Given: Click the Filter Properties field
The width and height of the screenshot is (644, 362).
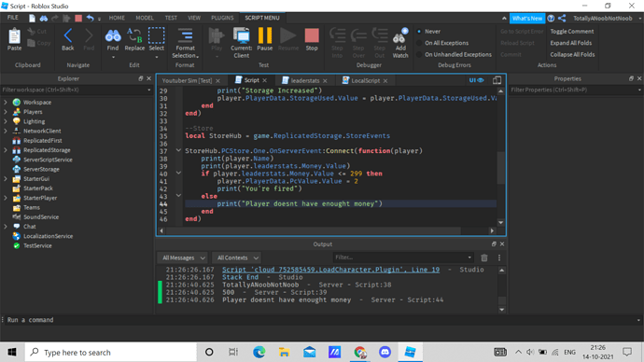Looking at the screenshot, I should coord(576,90).
